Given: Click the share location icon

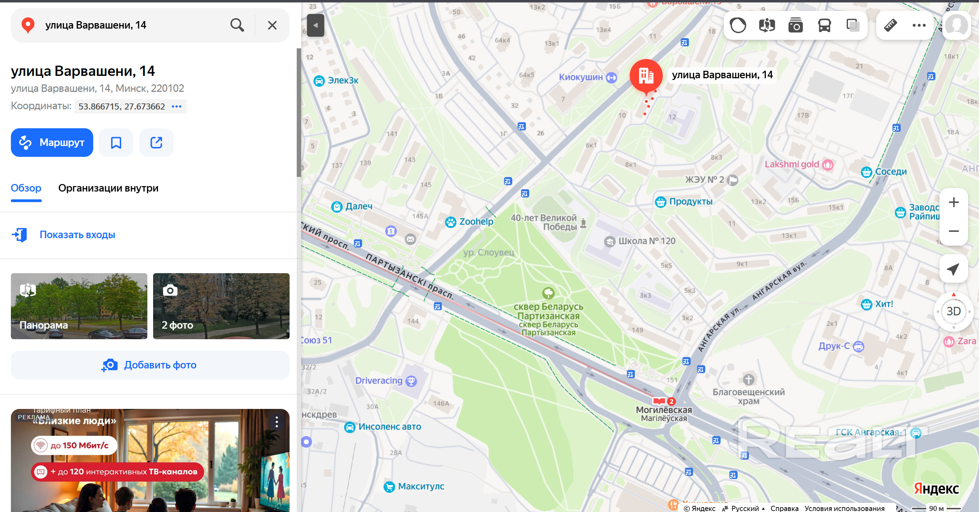Looking at the screenshot, I should click(157, 143).
